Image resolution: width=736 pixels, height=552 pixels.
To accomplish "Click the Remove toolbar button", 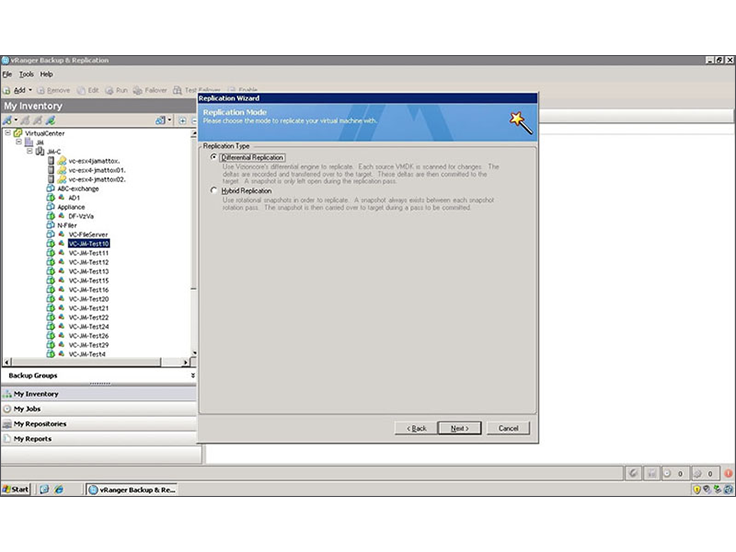I will coord(54,90).
